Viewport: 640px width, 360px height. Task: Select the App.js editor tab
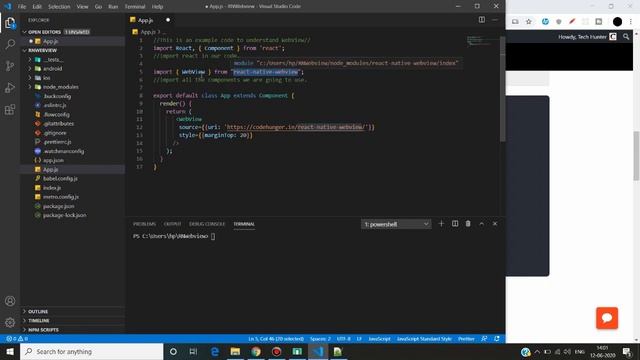pos(150,20)
